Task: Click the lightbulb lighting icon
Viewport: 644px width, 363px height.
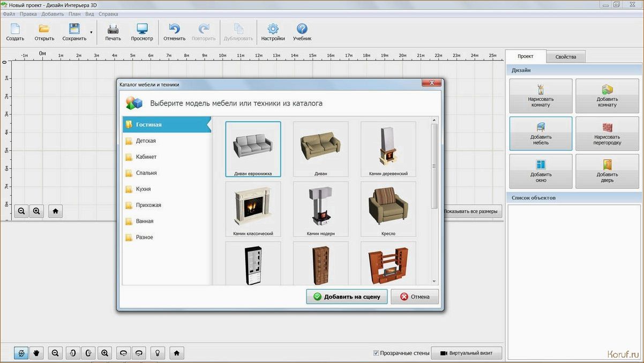Action: point(158,353)
